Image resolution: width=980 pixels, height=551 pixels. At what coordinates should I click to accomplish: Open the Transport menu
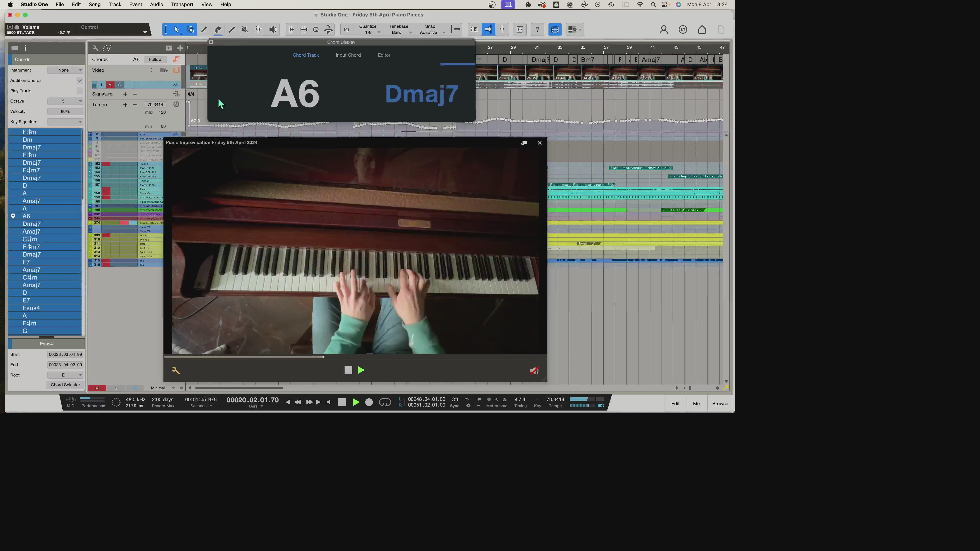(182, 5)
